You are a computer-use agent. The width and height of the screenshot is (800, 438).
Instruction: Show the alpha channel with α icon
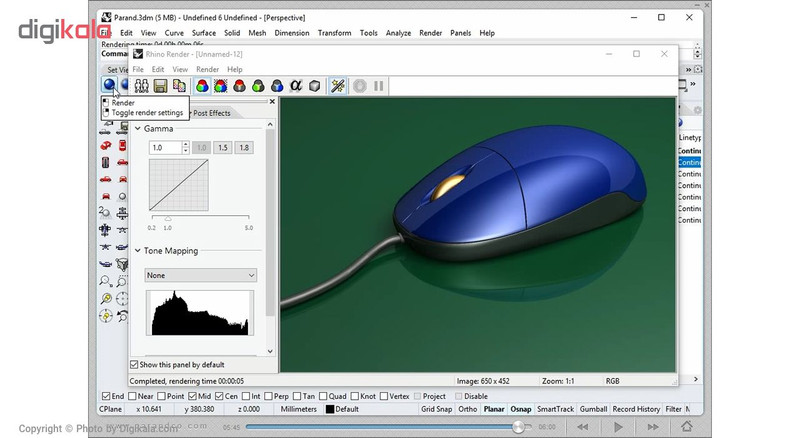point(296,86)
